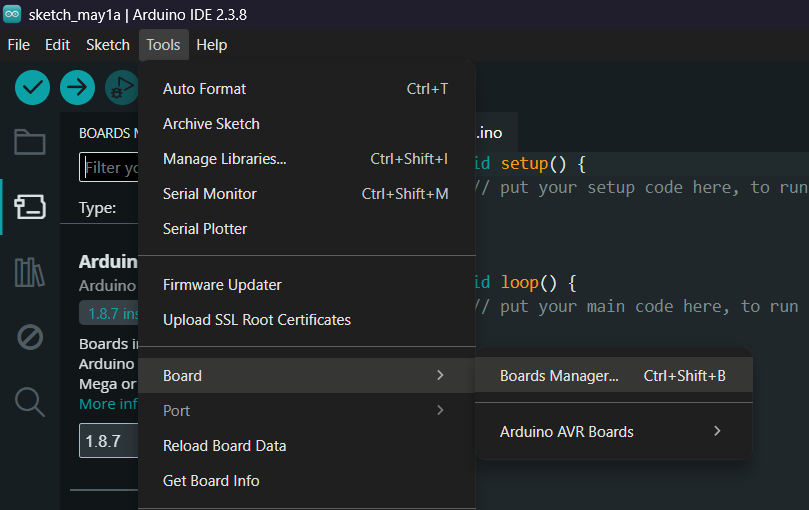Open the Search magnifier sidebar icon

click(30, 402)
